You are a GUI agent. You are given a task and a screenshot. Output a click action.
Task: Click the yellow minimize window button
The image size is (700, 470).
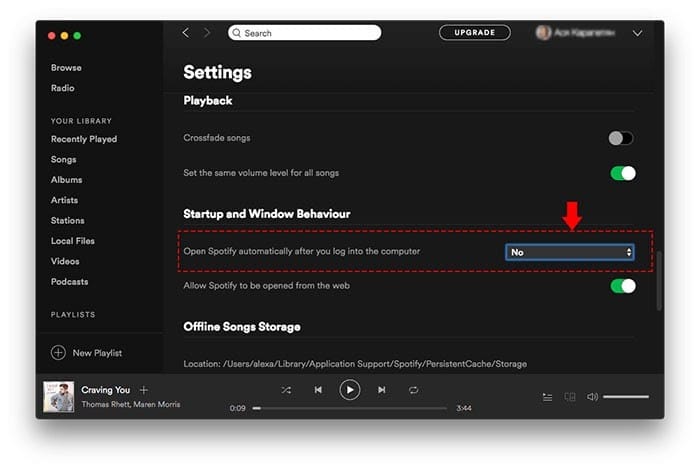click(x=64, y=36)
